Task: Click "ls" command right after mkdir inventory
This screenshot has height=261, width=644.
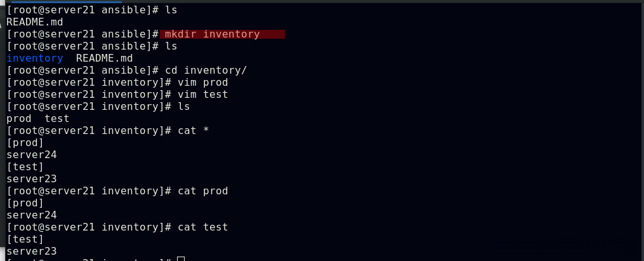Action: pos(171,46)
